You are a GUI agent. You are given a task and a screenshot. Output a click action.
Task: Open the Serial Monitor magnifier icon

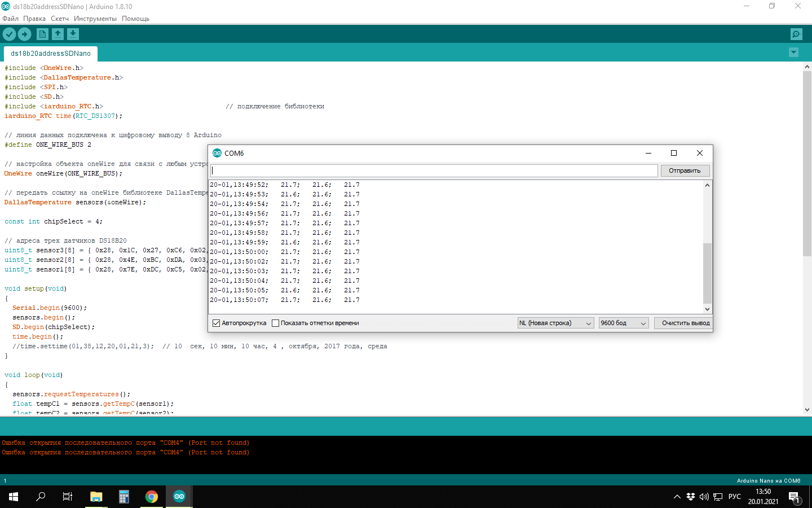(x=796, y=34)
